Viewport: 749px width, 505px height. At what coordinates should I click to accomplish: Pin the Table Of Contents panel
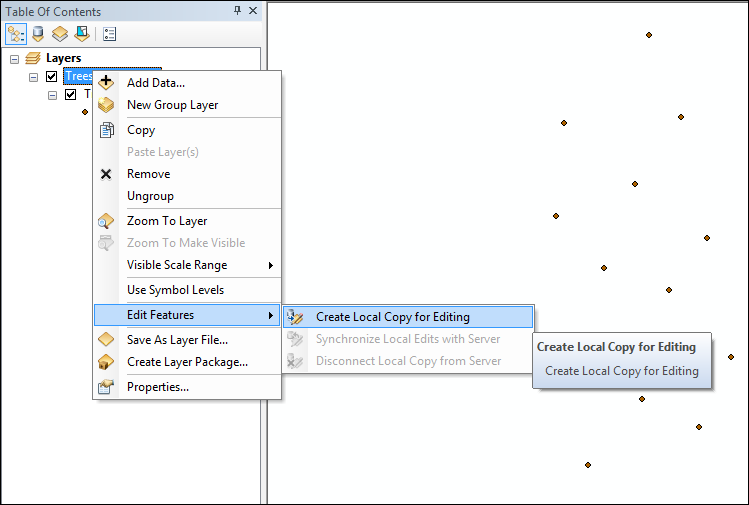point(237,11)
